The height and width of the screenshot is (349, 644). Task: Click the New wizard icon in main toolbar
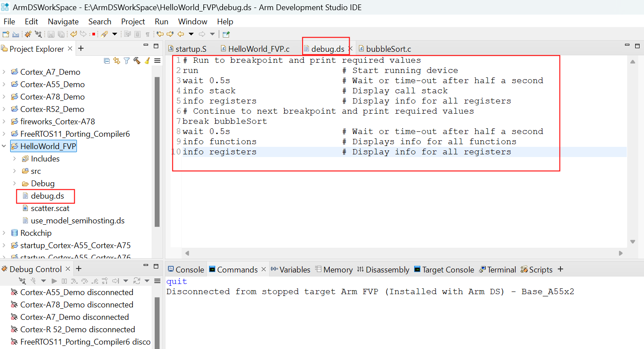click(6, 34)
